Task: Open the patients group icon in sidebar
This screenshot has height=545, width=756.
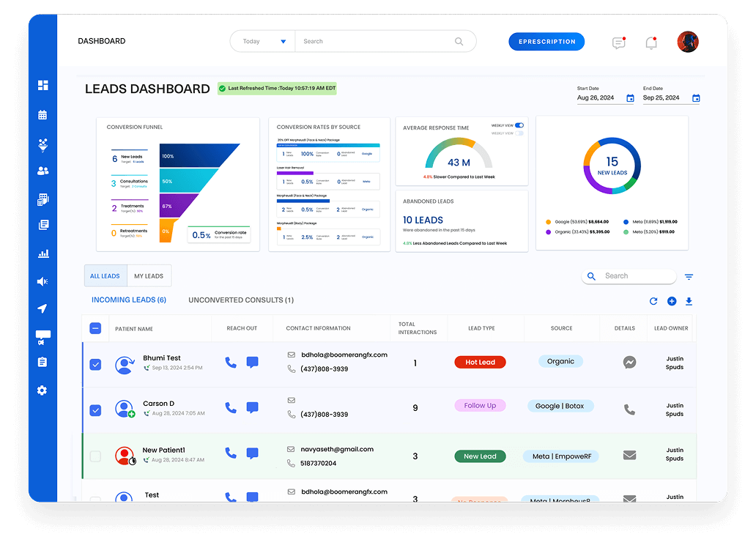Action: click(x=43, y=171)
